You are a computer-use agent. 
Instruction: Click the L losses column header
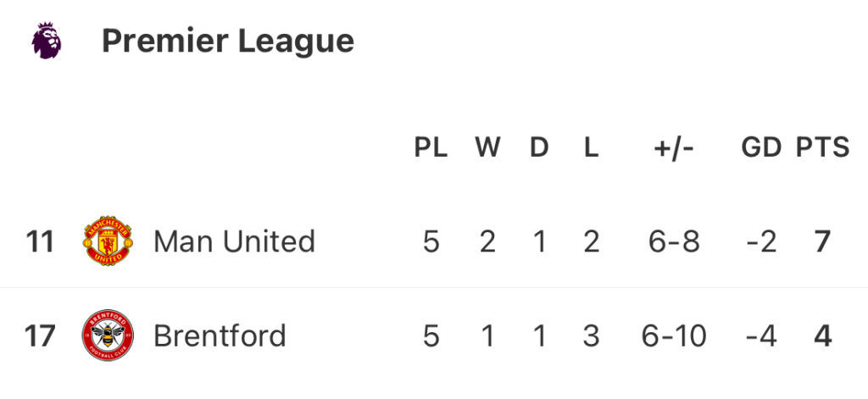[x=591, y=147]
